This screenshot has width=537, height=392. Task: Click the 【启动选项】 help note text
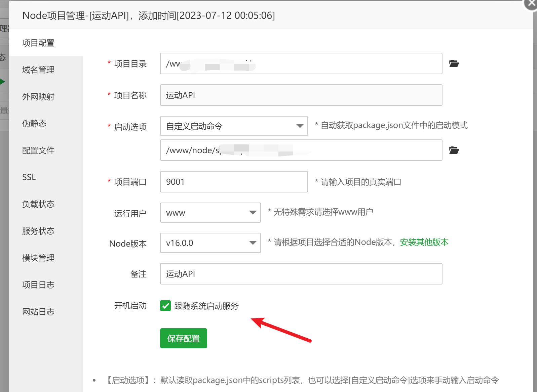pos(302,380)
